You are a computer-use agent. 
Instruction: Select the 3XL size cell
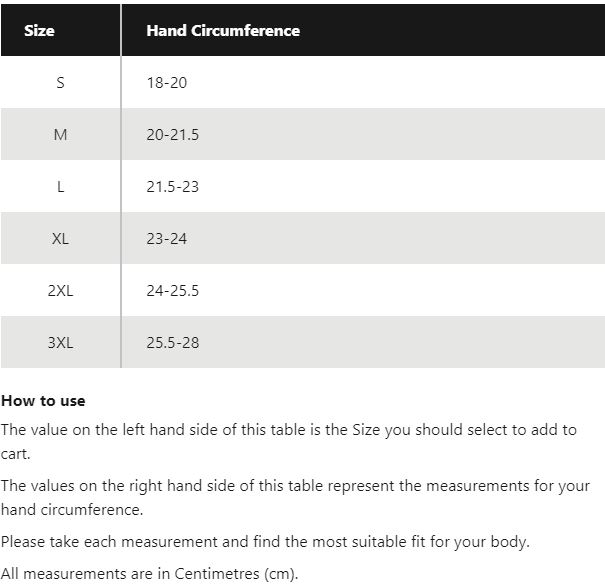coord(61,343)
